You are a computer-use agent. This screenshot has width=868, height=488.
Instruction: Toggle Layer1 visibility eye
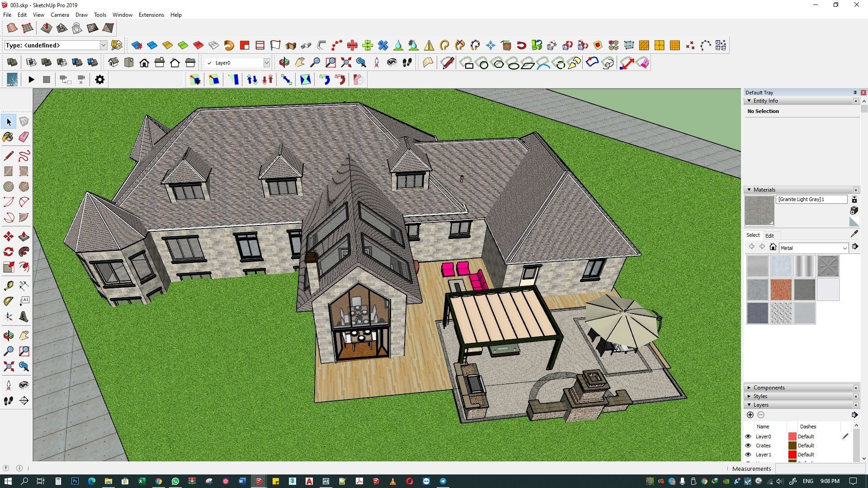point(748,455)
